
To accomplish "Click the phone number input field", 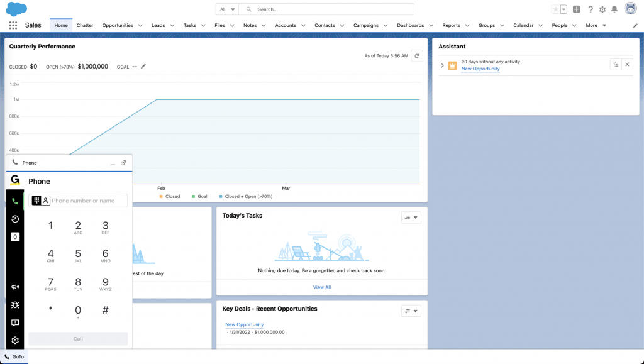I will click(88, 201).
